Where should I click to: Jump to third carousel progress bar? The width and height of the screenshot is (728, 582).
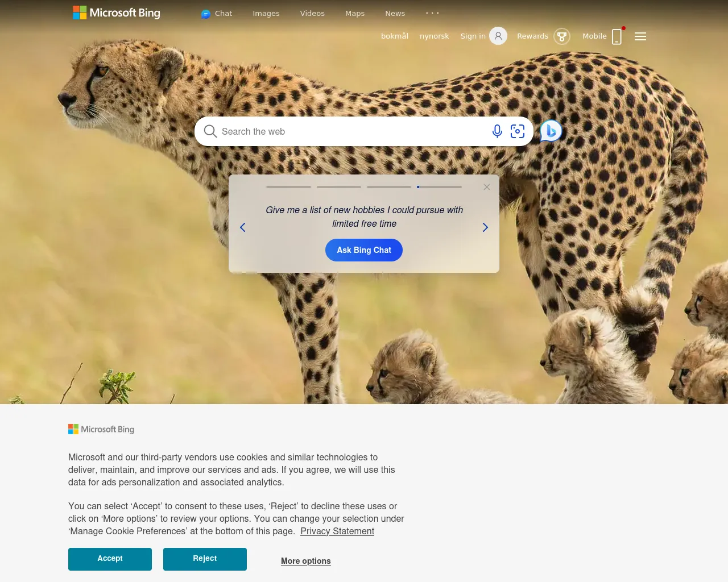click(389, 187)
